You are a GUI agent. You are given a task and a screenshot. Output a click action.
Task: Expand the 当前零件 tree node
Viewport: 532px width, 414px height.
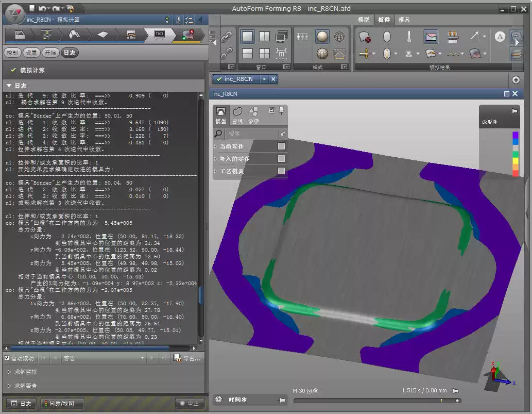click(x=215, y=146)
